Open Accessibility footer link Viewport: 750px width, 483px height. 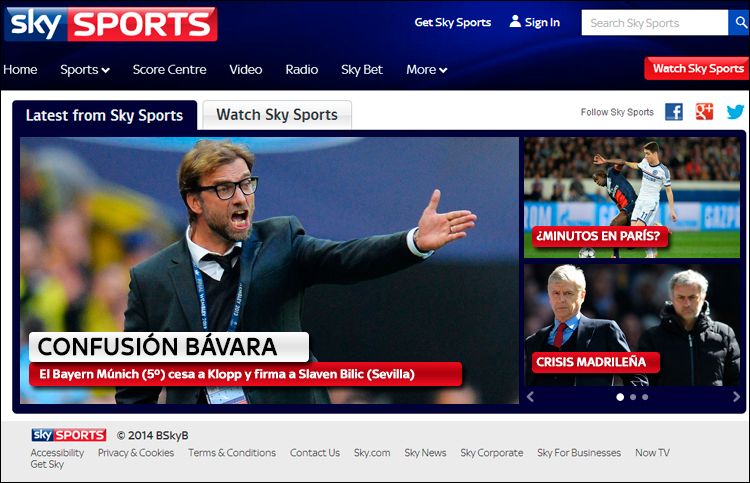[57, 452]
